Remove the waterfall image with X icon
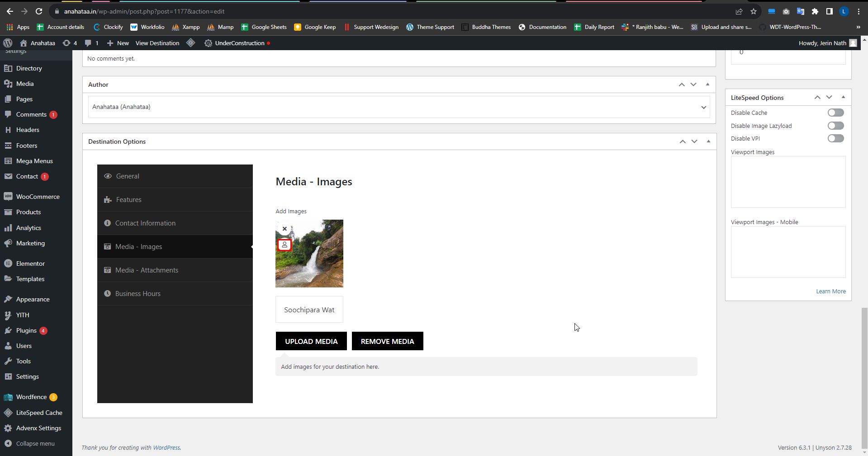The image size is (868, 456). 285,229
